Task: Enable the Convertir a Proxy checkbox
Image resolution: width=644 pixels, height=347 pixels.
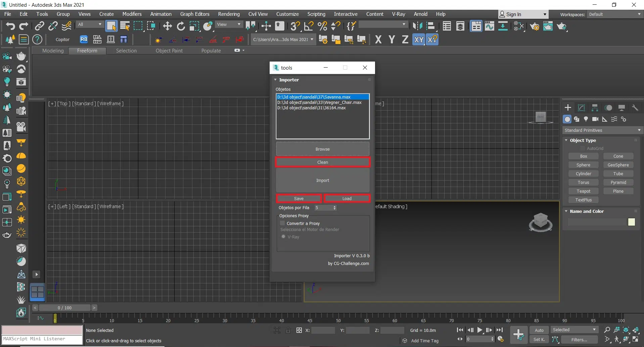Action: pos(282,223)
